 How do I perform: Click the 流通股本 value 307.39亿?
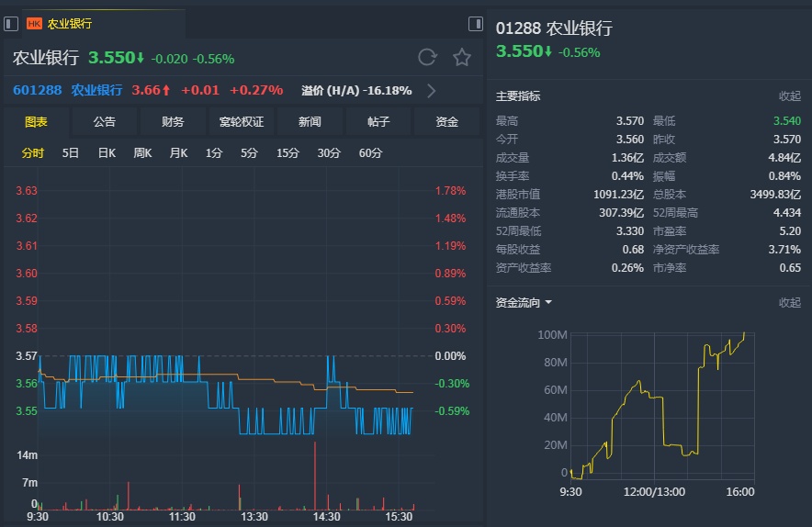[x=622, y=213]
